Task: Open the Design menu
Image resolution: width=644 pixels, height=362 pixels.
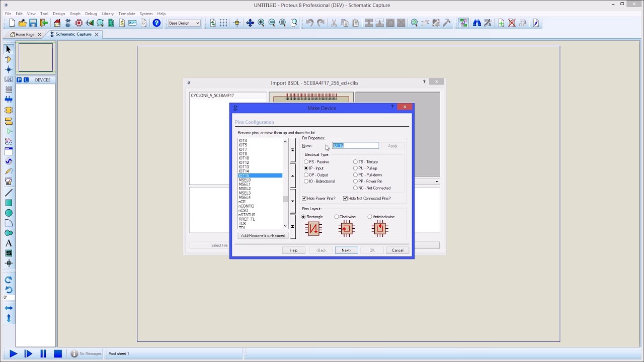Action: (x=59, y=14)
